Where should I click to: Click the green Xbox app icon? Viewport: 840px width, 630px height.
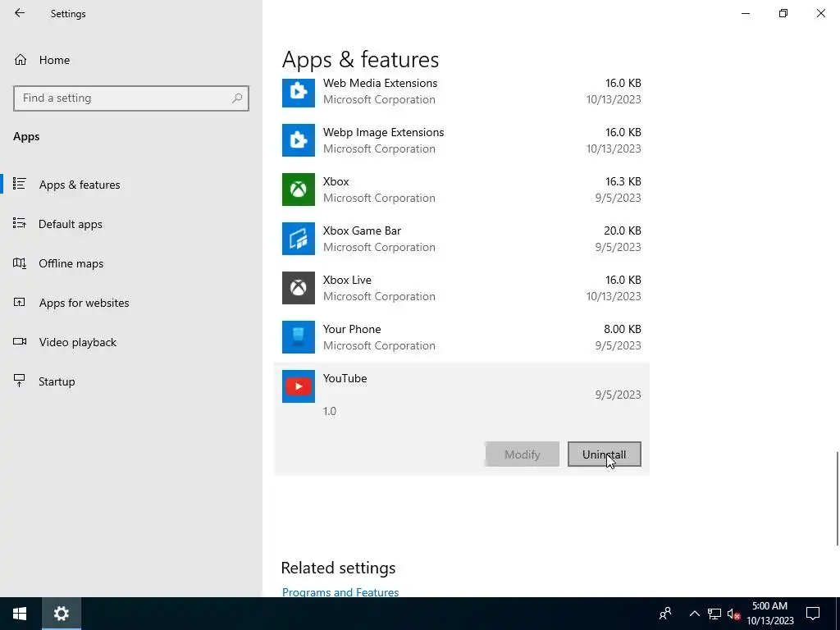[299, 189]
